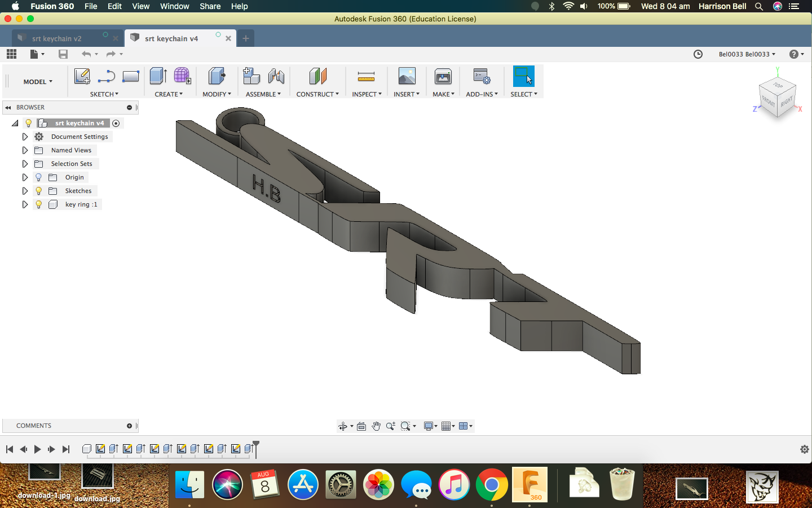Open System Preferences from the dock
This screenshot has width=812, height=508.
pos(341,484)
